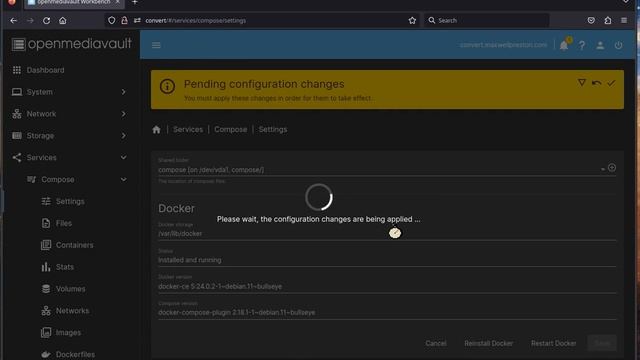Open the shield tracking protection icon
This screenshot has width=640, height=360.
pyautogui.click(x=111, y=20)
